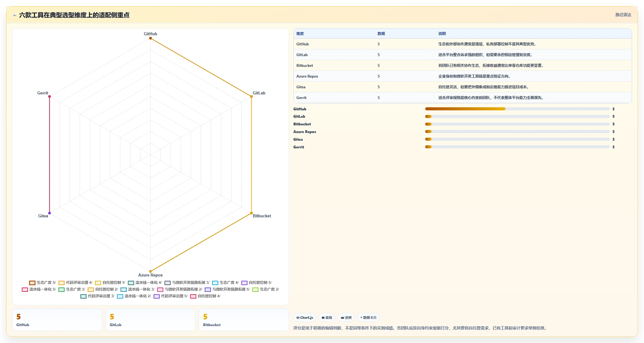The image size is (644, 343).
Task: Click the orange swatch for 自托管控制 2/
Action: [x=91, y=289]
